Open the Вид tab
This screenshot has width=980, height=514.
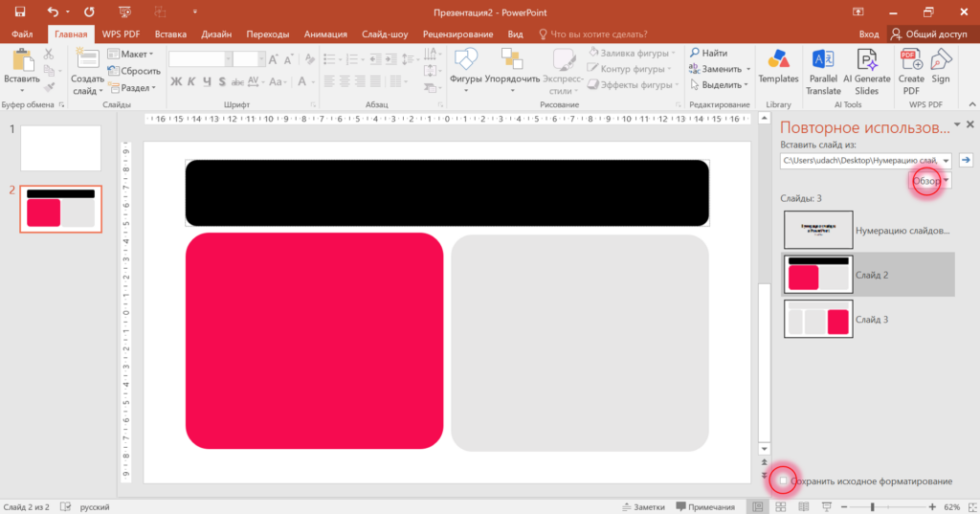pyautogui.click(x=515, y=34)
